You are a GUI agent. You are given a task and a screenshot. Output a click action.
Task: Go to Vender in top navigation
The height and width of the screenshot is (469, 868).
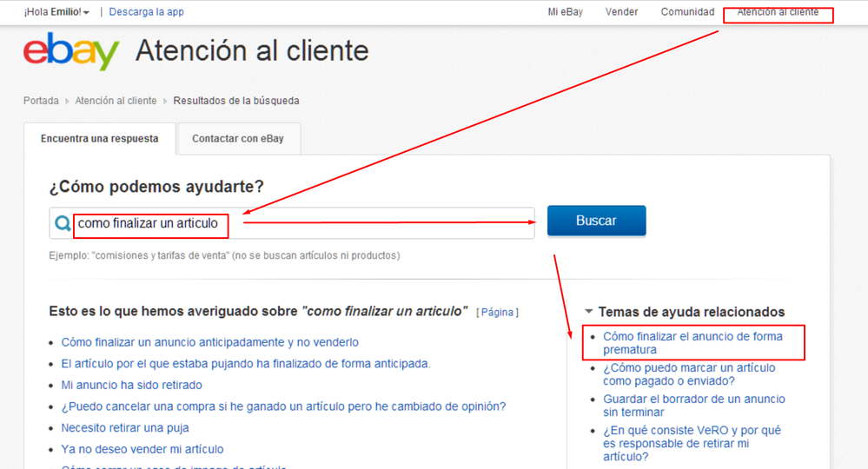(x=621, y=11)
